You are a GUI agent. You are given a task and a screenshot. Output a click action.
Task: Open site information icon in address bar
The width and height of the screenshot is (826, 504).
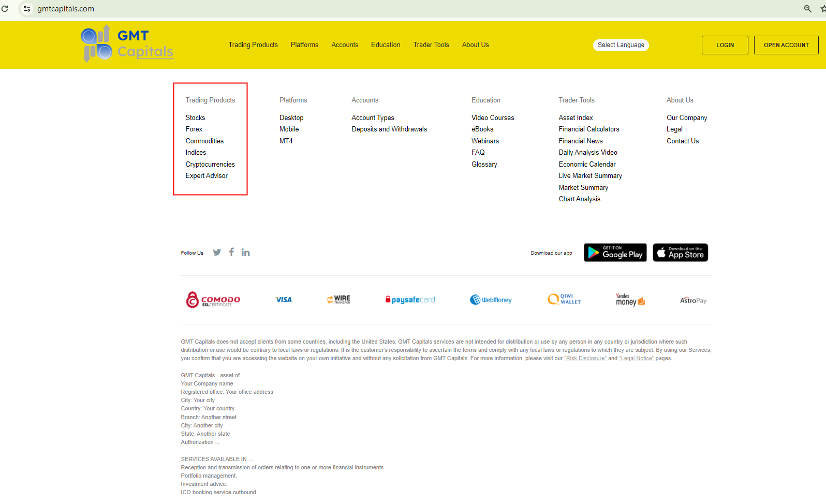point(27,9)
